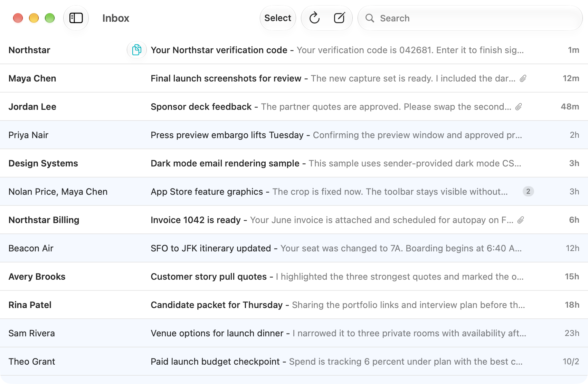Open Your Northstar verification code email
This screenshot has height=384, width=588.
pyautogui.click(x=294, y=50)
